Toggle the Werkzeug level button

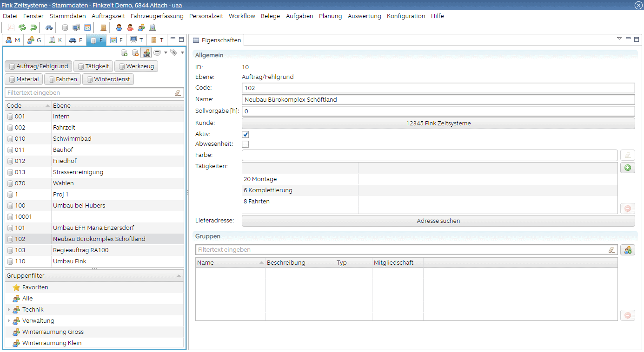(136, 66)
